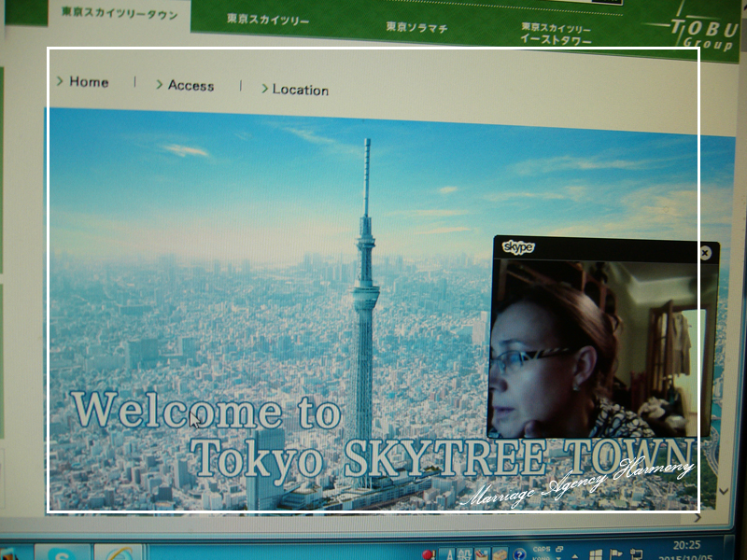
Task: Click the Skype video feed
Action: point(602,348)
